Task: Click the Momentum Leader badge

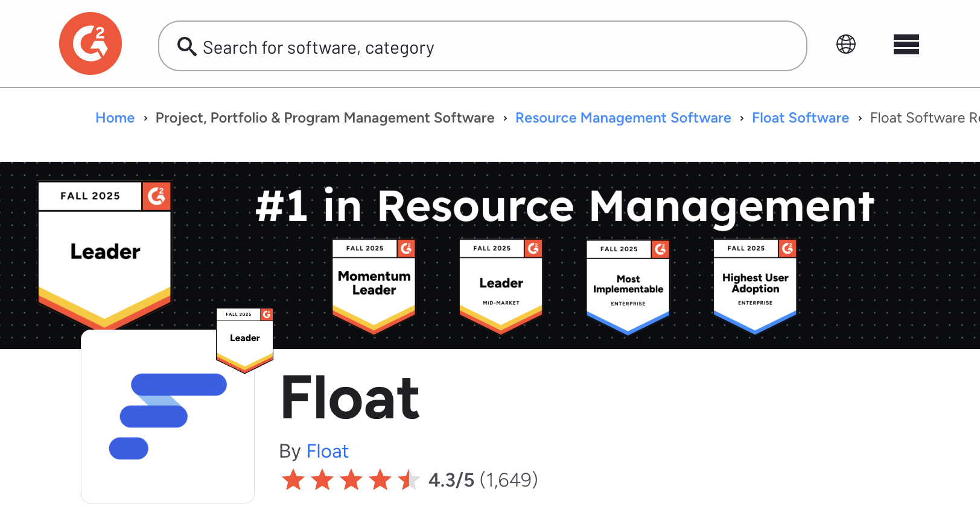Action: (x=374, y=286)
